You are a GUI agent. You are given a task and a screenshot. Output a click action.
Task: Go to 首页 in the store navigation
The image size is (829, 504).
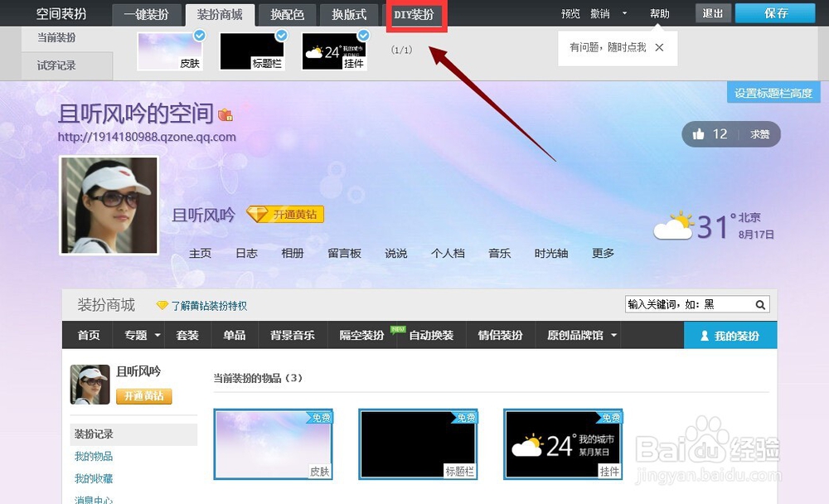[89, 335]
